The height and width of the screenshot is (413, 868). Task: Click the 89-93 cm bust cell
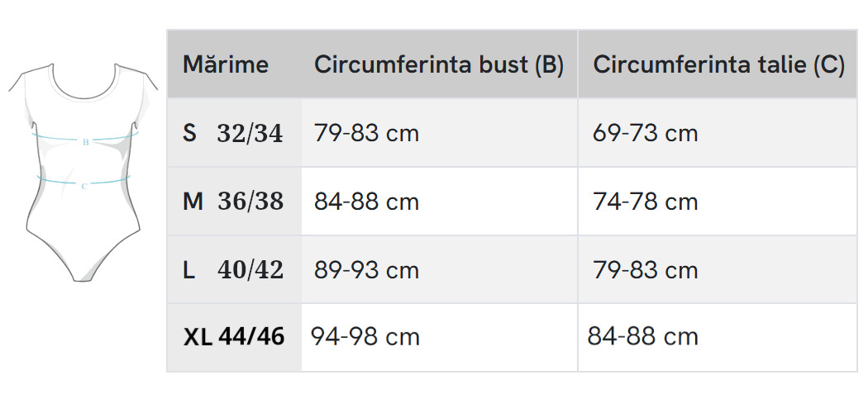(x=366, y=270)
